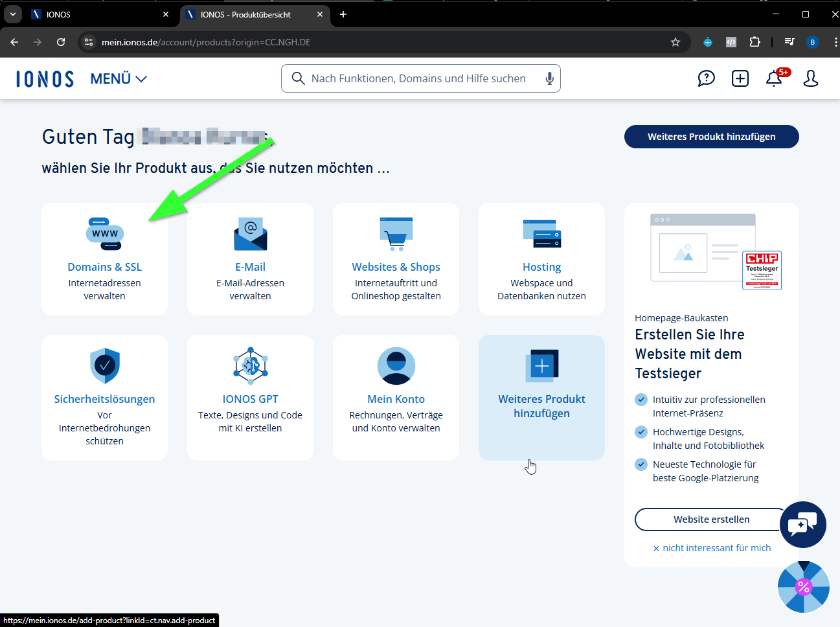Close the first IONOS tab
This screenshot has height=627, width=840.
tap(166, 14)
